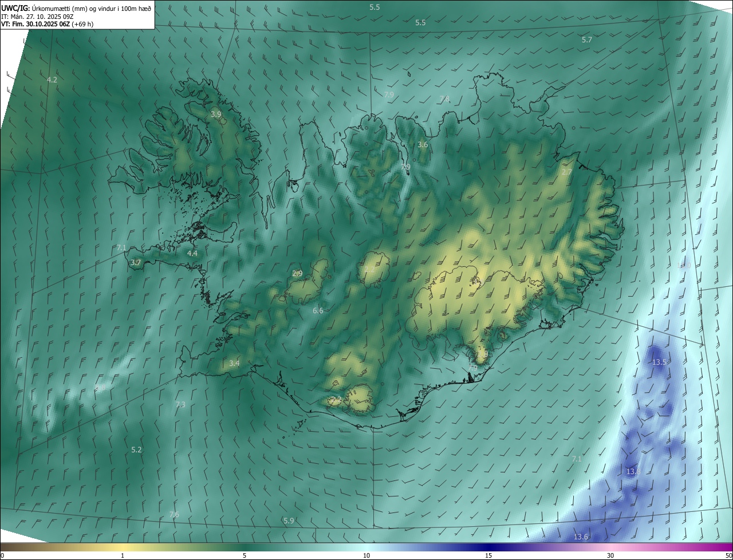Click the 2.7 value in the northeast
Viewport: 733px width, 560px height.
pos(567,172)
